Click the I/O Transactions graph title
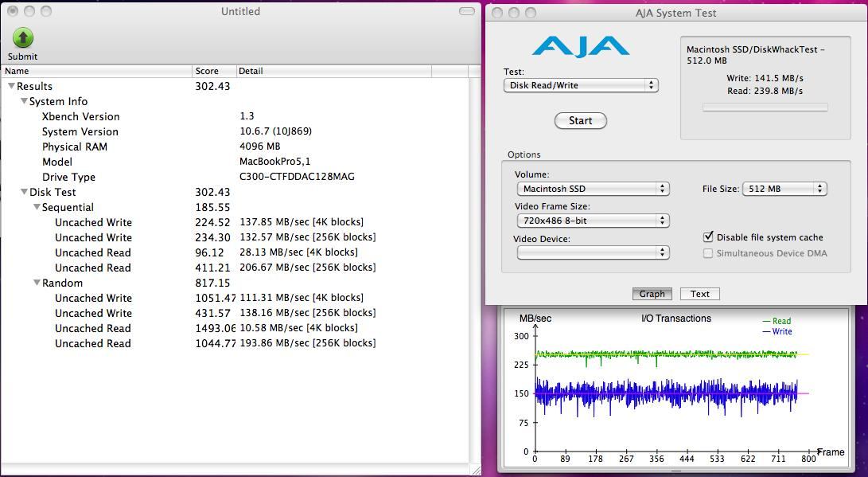This screenshot has height=477, width=868. (x=676, y=319)
